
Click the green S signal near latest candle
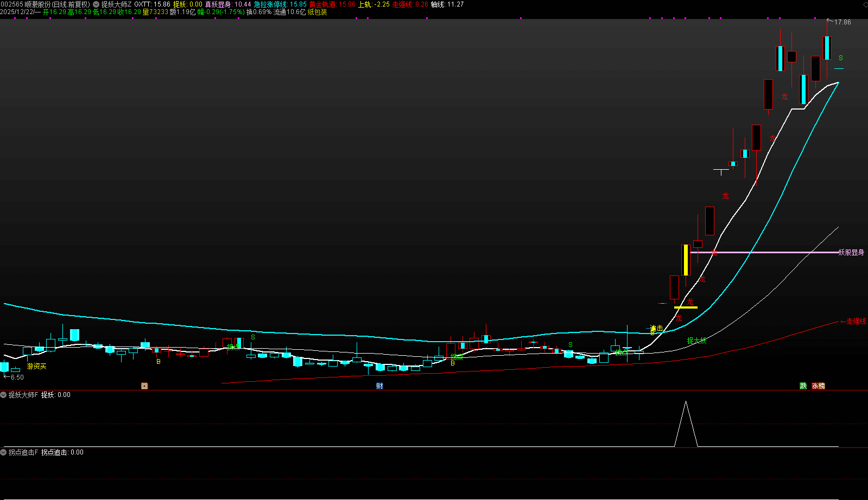click(x=841, y=58)
